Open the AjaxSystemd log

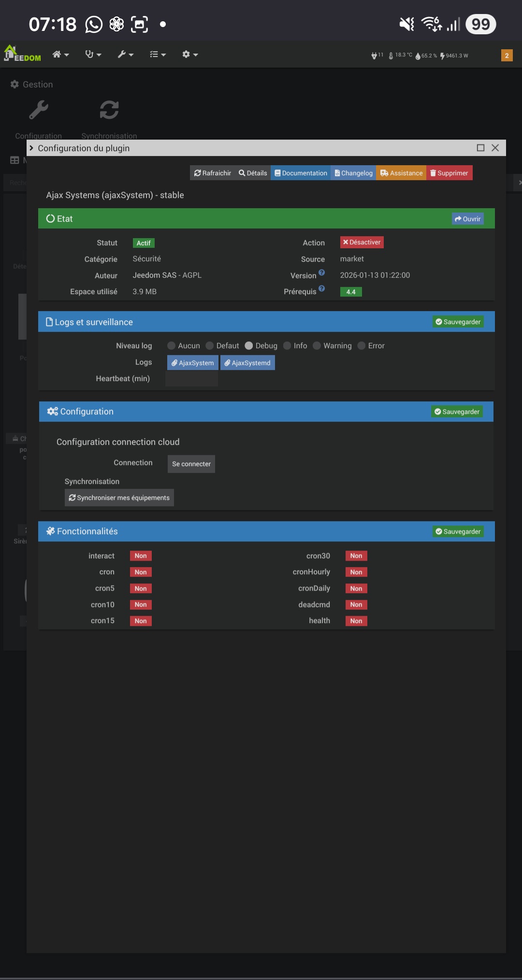(247, 363)
